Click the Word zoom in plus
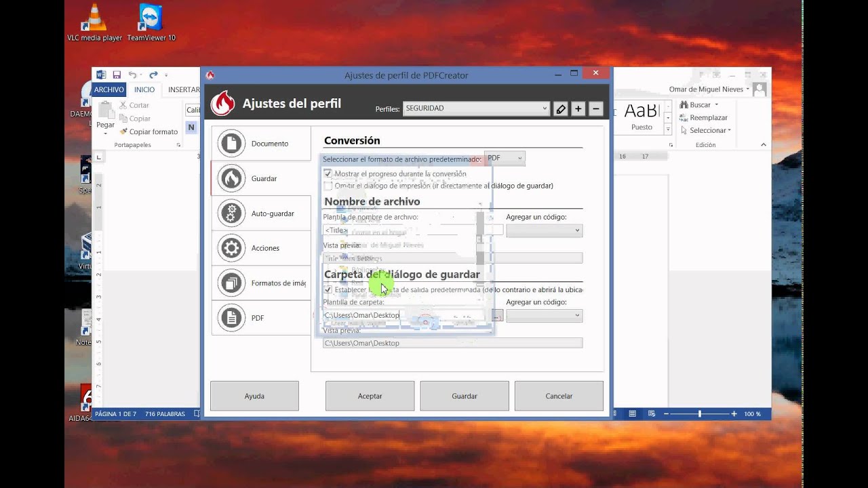This screenshot has height=488, width=868. pos(734,413)
